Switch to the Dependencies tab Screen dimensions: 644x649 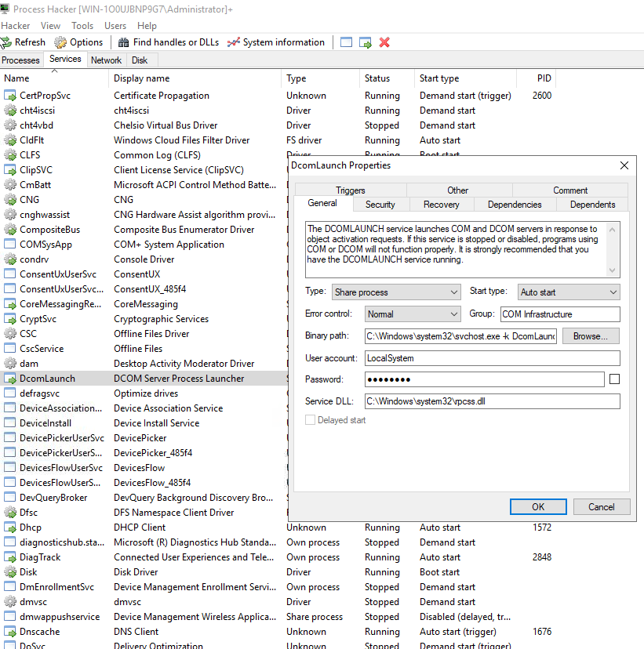[x=514, y=205]
